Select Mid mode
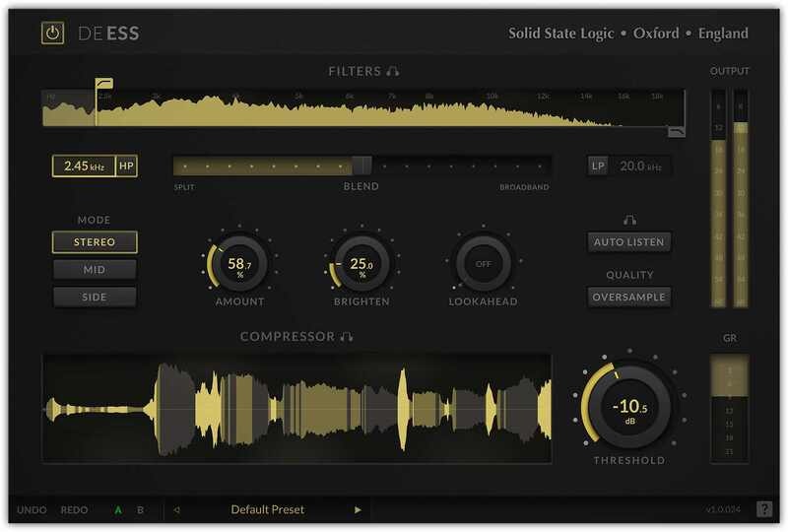788x532 pixels. tap(95, 269)
